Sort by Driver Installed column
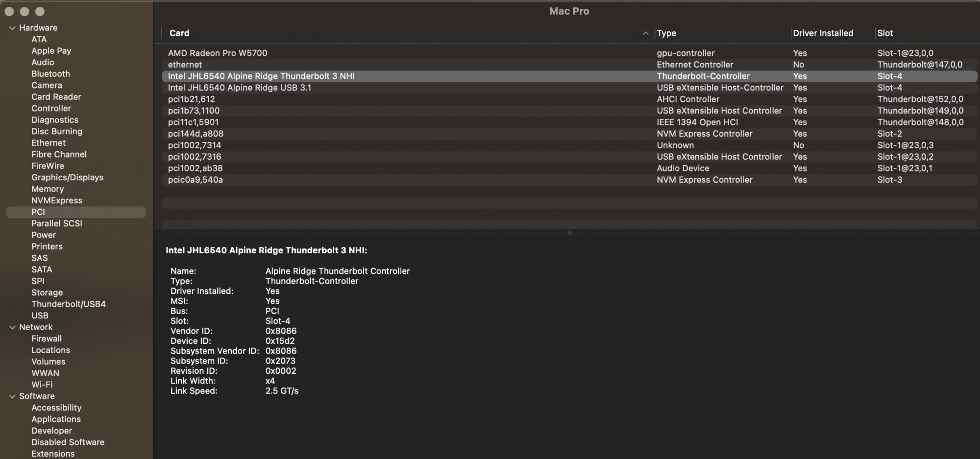Viewport: 980px width, 459px height. pyautogui.click(x=823, y=33)
